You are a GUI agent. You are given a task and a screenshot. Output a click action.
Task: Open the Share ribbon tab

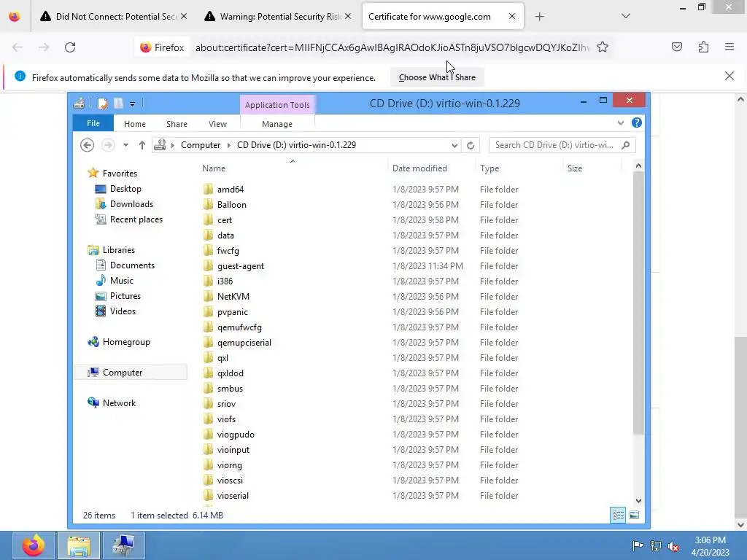coord(177,124)
